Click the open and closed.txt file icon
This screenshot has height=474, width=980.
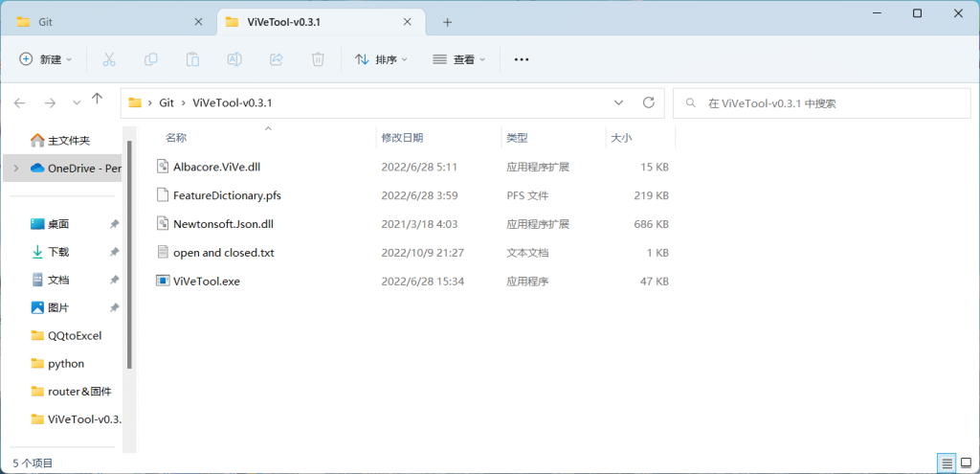[x=163, y=252]
